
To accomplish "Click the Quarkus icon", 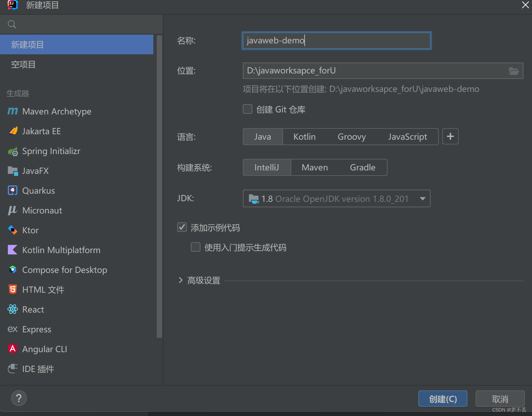I will [13, 191].
